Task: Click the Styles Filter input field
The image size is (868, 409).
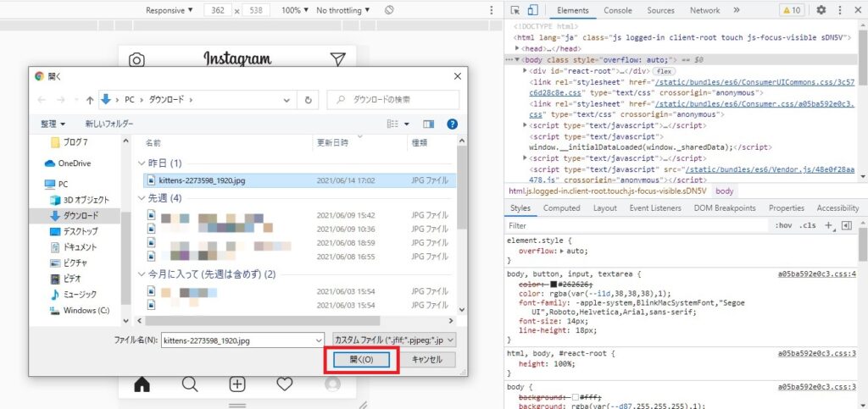Action: point(637,225)
